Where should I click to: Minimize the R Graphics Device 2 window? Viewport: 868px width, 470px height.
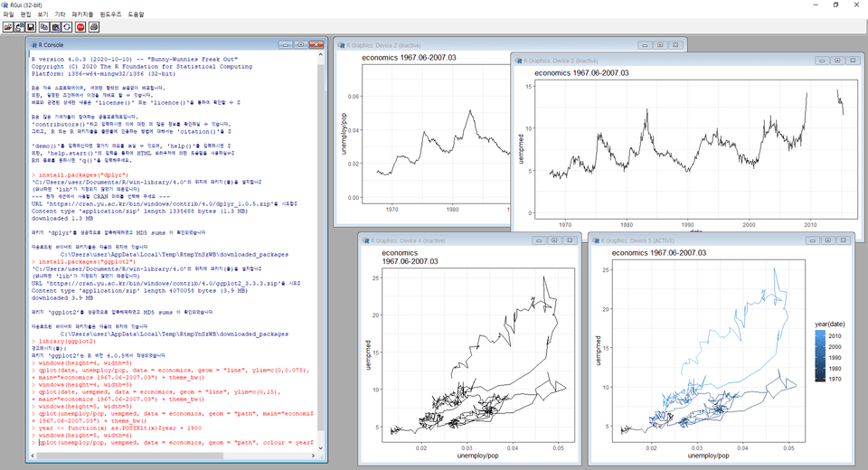click(646, 43)
